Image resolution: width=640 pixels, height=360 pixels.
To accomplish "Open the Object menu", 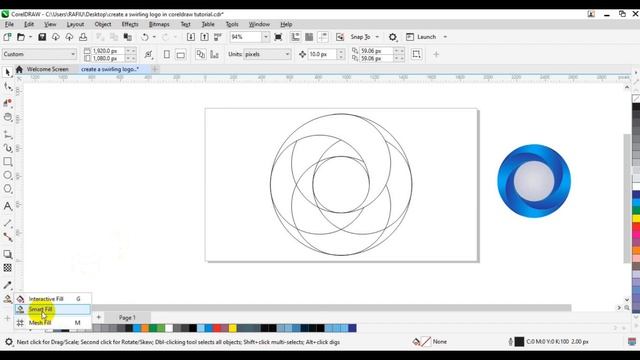I will [103, 24].
